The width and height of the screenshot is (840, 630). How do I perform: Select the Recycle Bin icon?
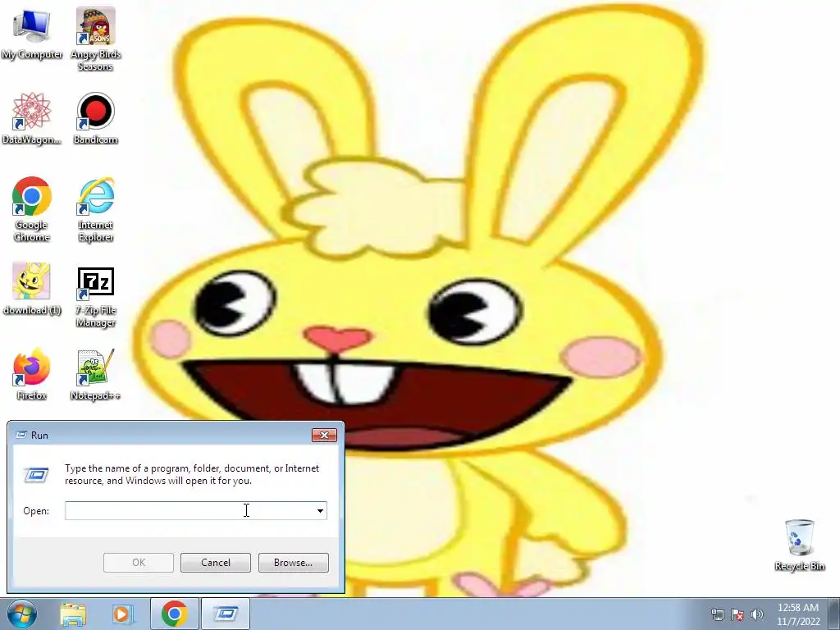[799, 545]
